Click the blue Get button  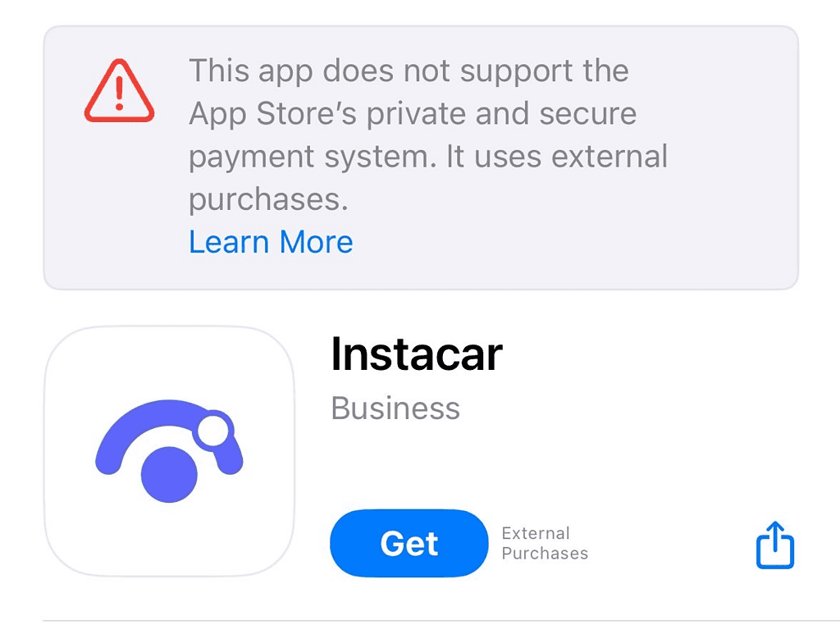coord(409,543)
